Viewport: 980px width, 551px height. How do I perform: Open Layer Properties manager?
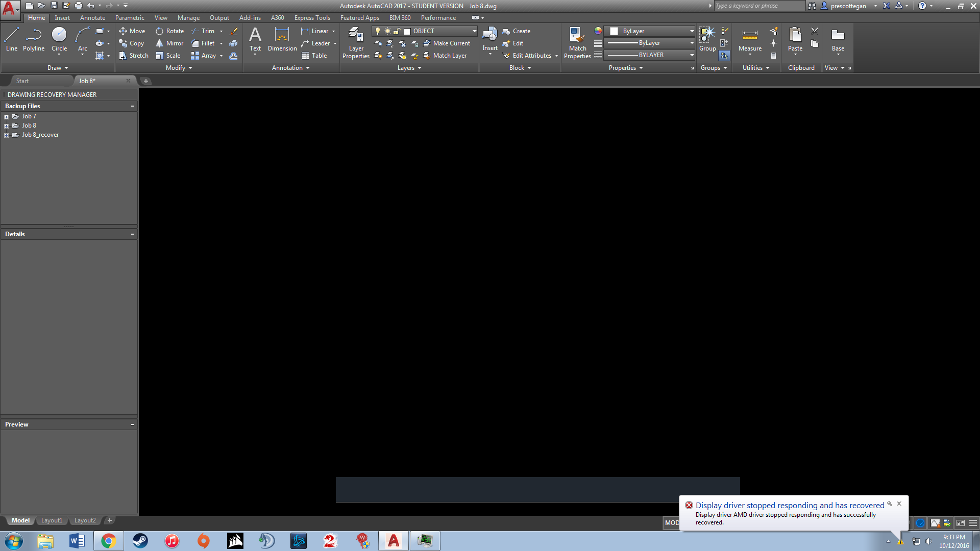click(356, 43)
